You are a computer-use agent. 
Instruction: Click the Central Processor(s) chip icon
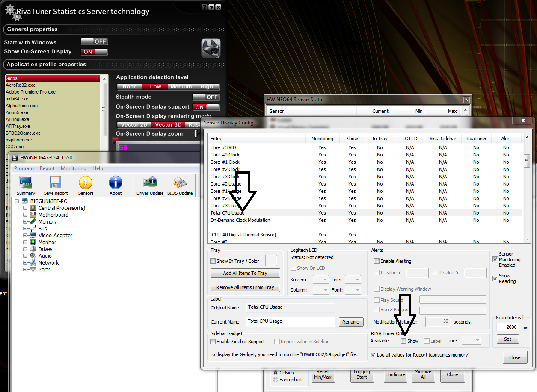click(x=33, y=208)
